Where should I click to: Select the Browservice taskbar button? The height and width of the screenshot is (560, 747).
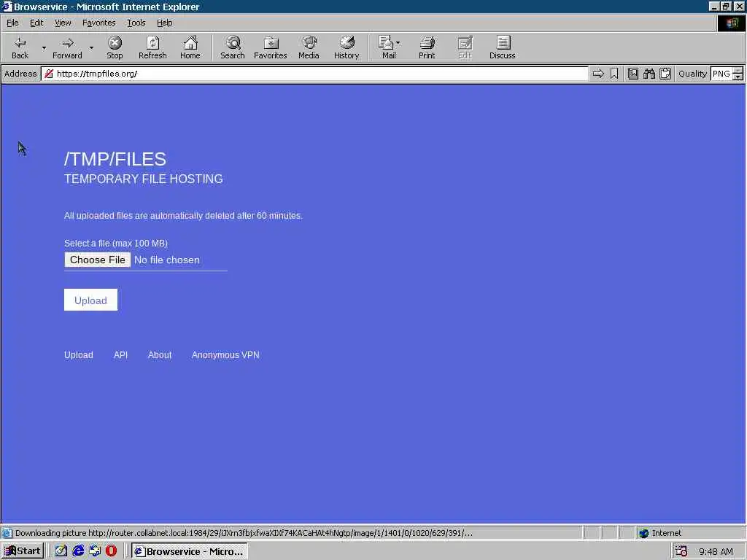point(189,551)
